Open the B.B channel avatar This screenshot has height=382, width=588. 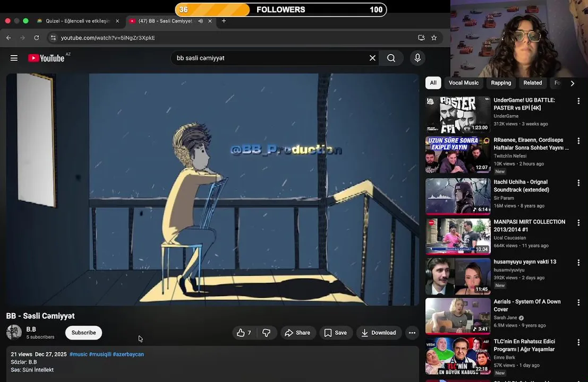pos(14,332)
